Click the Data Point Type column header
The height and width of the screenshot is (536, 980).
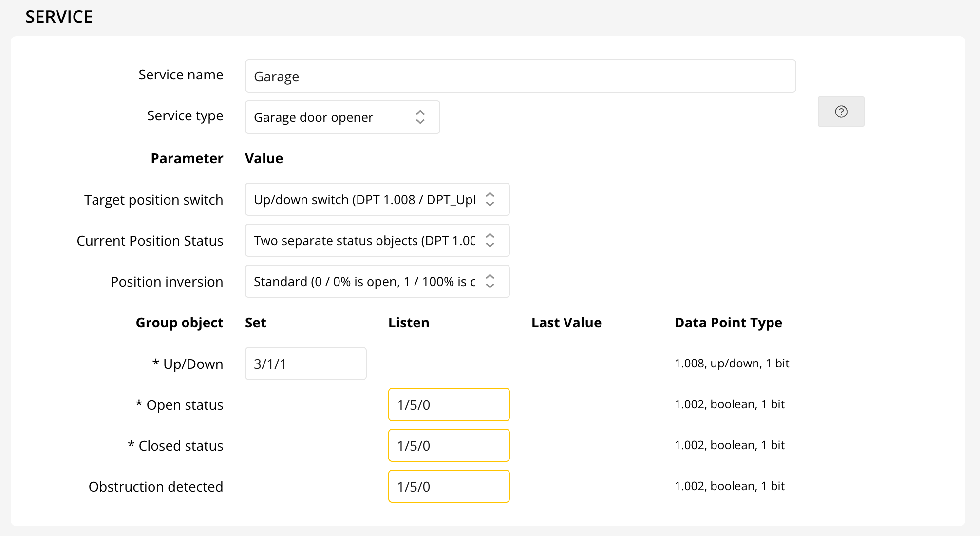(x=728, y=322)
